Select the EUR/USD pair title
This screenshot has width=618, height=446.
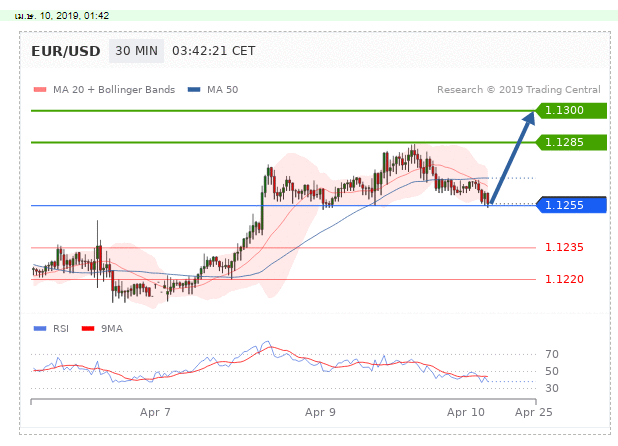pos(65,51)
